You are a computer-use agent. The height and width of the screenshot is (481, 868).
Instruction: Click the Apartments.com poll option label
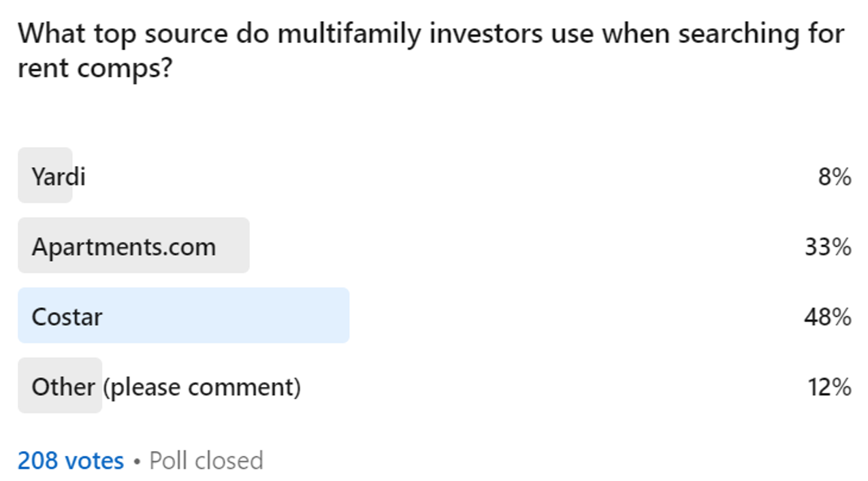124,246
